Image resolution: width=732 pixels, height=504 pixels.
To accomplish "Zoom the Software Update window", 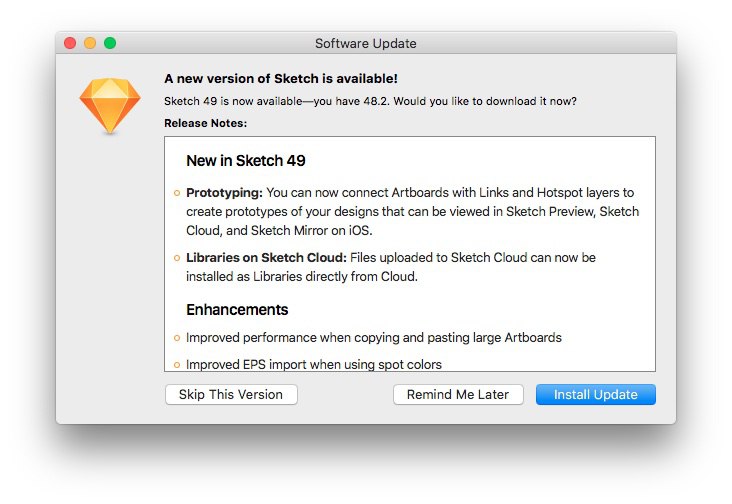I will tap(110, 43).
